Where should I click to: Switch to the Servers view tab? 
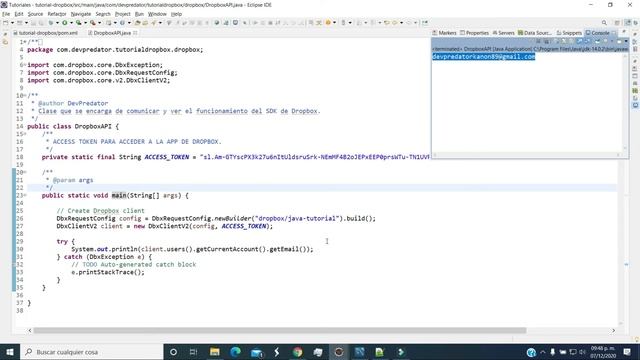503,33
